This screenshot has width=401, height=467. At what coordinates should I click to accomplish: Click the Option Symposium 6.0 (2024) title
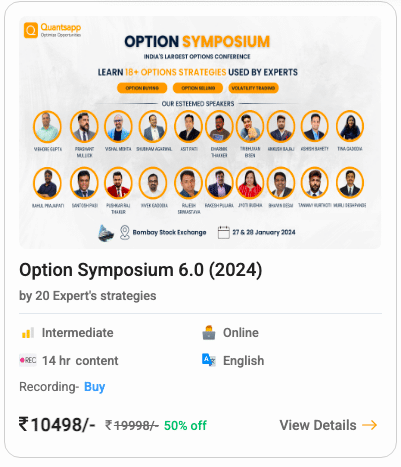tap(141, 270)
